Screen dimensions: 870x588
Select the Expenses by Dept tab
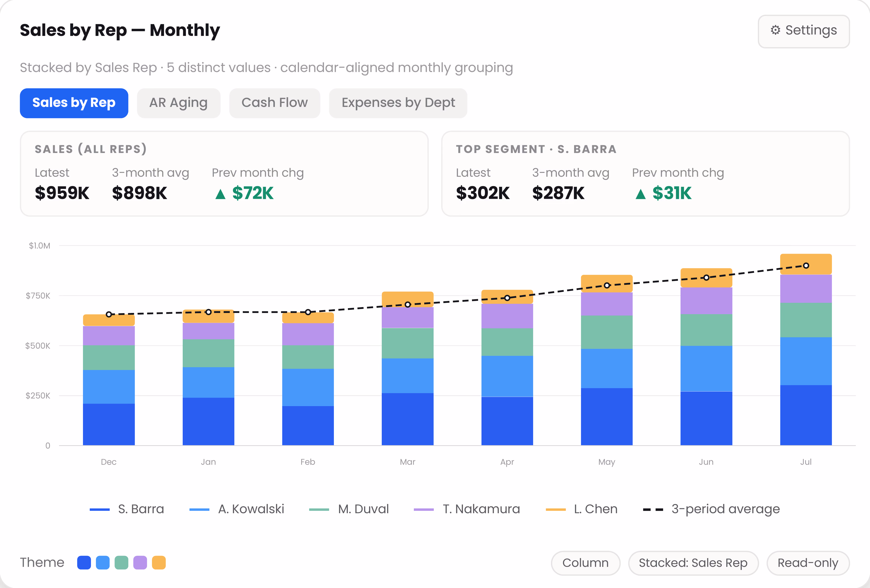(398, 103)
